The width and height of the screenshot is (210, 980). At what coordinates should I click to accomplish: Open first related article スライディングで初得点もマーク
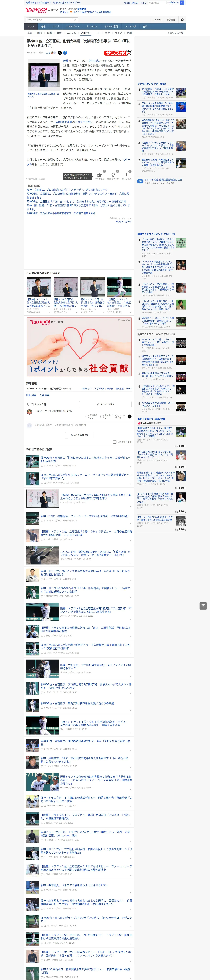pos(67,189)
